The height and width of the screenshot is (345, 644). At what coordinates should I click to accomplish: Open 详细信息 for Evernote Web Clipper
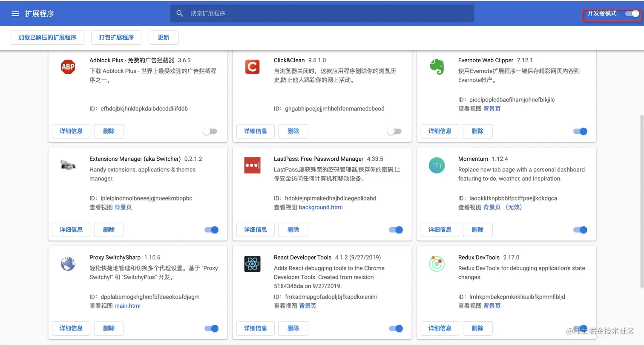440,131
